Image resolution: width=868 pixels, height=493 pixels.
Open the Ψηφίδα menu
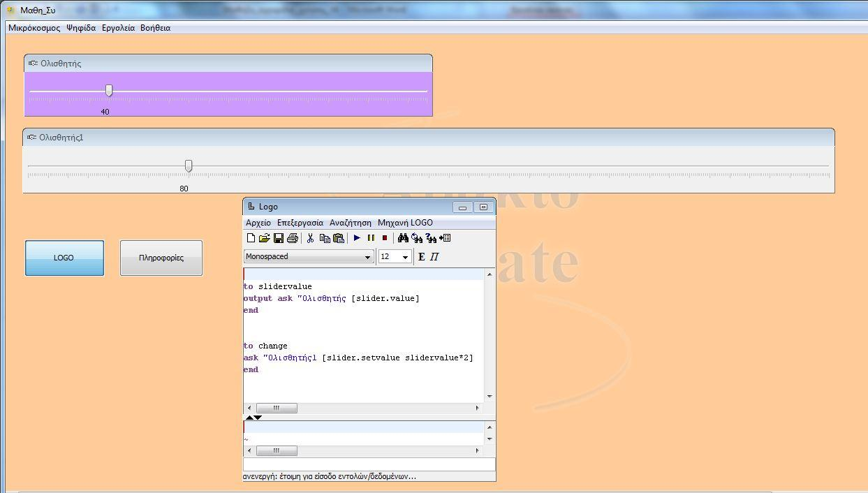point(81,28)
